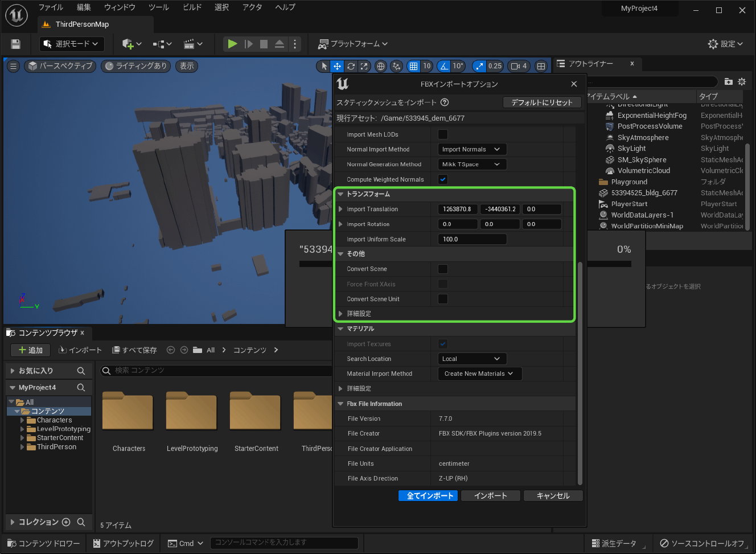
Task: Open the quick add content icon
Action: point(132,44)
